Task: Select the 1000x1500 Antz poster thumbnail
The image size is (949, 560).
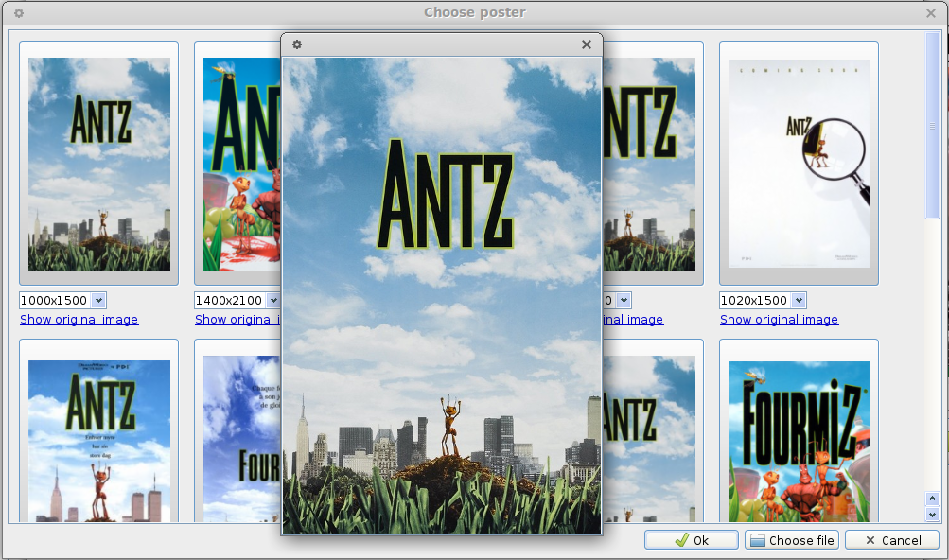Action: click(x=99, y=164)
